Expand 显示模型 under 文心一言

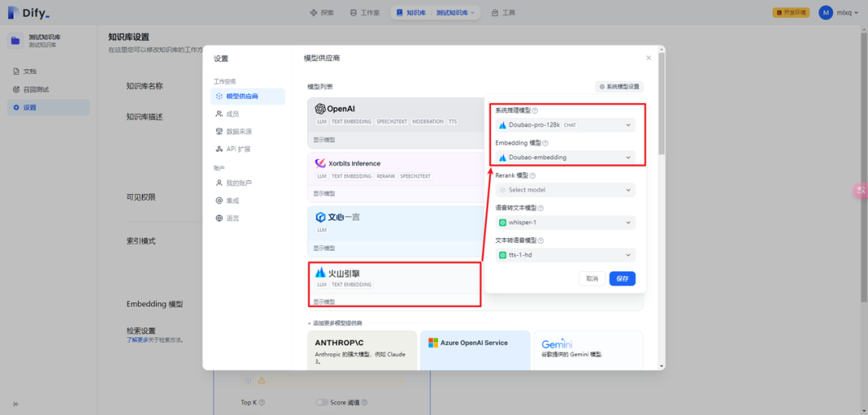pyautogui.click(x=324, y=249)
